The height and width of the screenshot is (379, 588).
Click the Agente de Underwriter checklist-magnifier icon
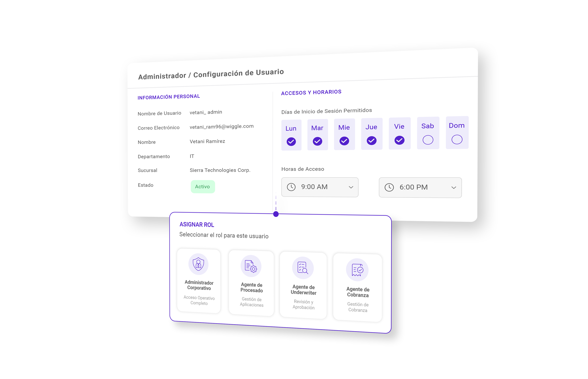click(303, 268)
